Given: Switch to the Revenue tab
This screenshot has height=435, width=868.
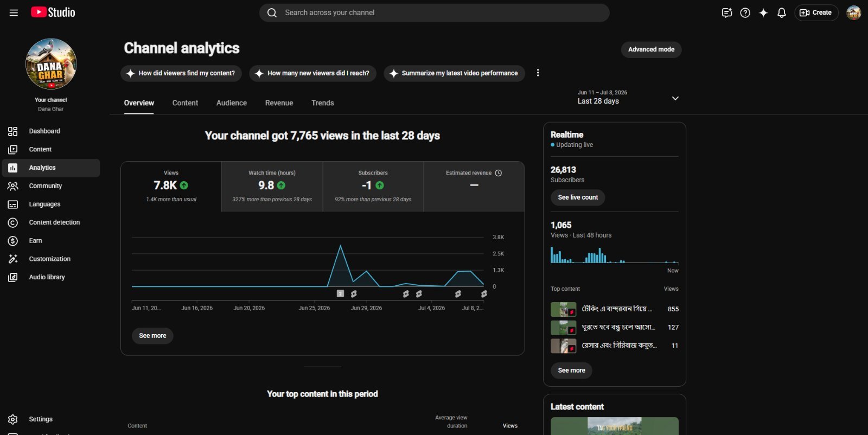Looking at the screenshot, I should pyautogui.click(x=279, y=103).
